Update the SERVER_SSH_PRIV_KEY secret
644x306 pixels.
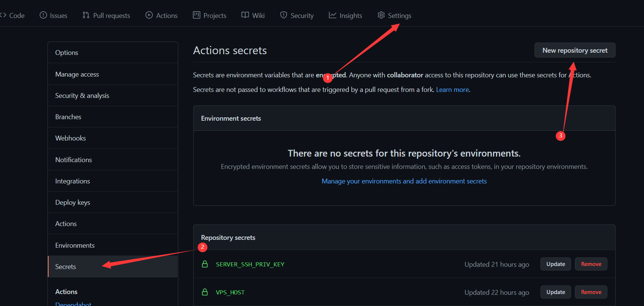pos(555,264)
